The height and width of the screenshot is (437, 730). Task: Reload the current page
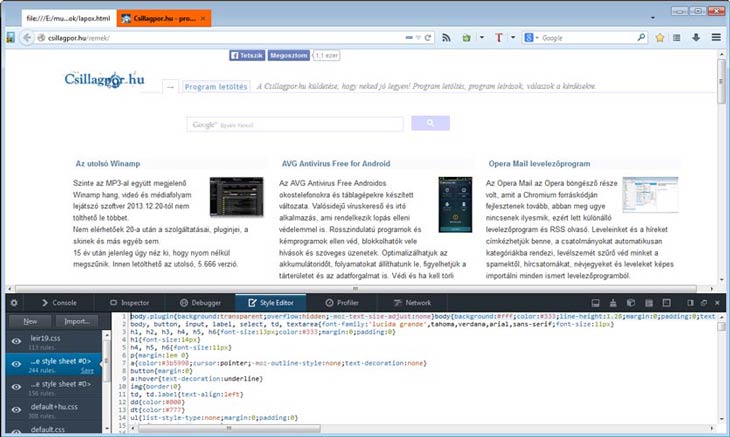pos(428,38)
